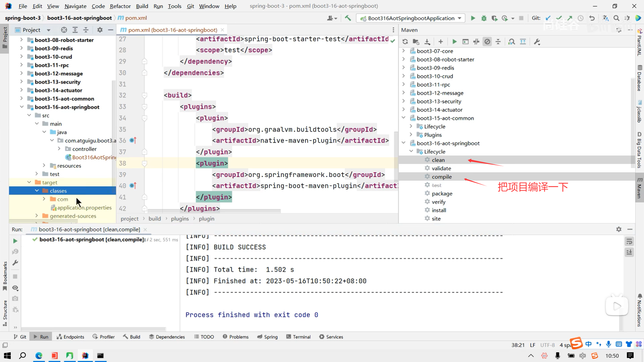Collapse the boot3-16-aot-springboot Lifecycle node

411,152
